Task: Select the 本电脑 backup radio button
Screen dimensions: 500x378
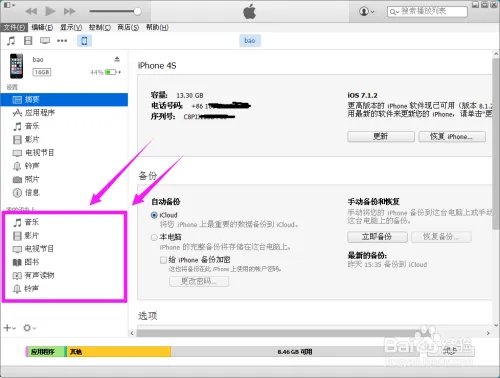Action: pos(154,237)
